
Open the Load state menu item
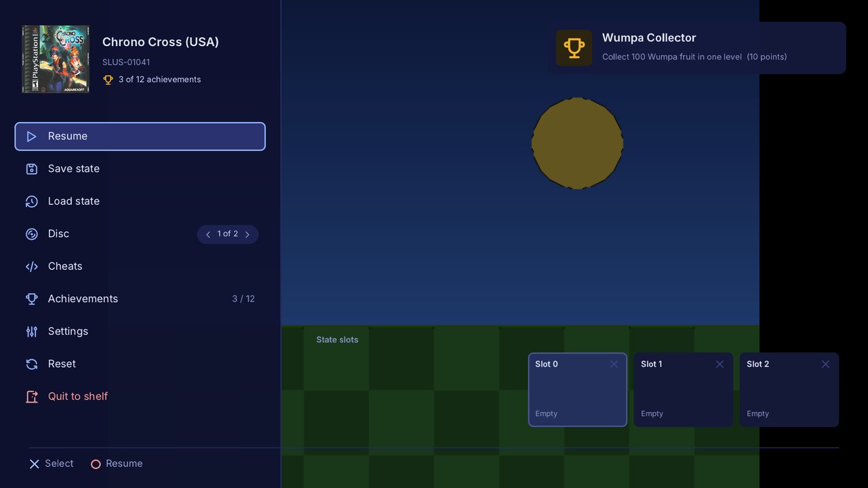coord(140,201)
